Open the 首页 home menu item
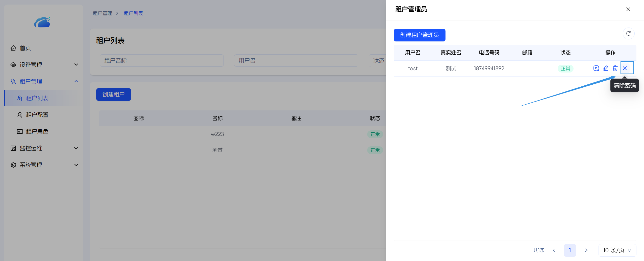The width and height of the screenshot is (644, 261). click(43, 48)
